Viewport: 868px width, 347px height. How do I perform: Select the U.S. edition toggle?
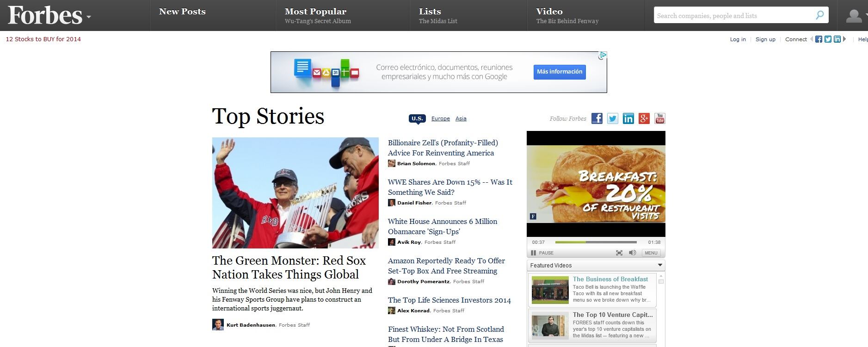click(x=417, y=119)
